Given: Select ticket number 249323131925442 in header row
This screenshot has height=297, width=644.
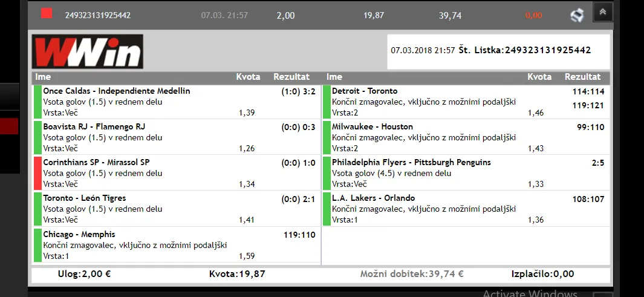Looking at the screenshot, I should [x=98, y=15].
